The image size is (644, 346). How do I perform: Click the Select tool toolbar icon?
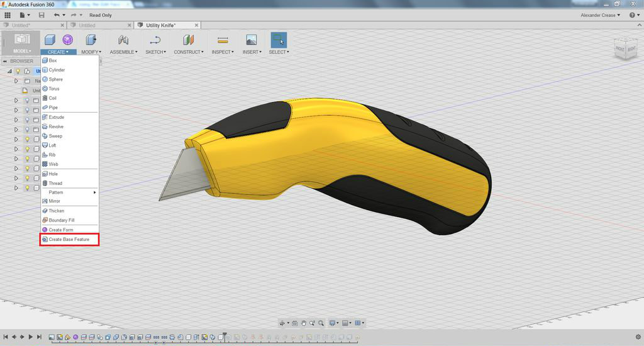point(279,40)
